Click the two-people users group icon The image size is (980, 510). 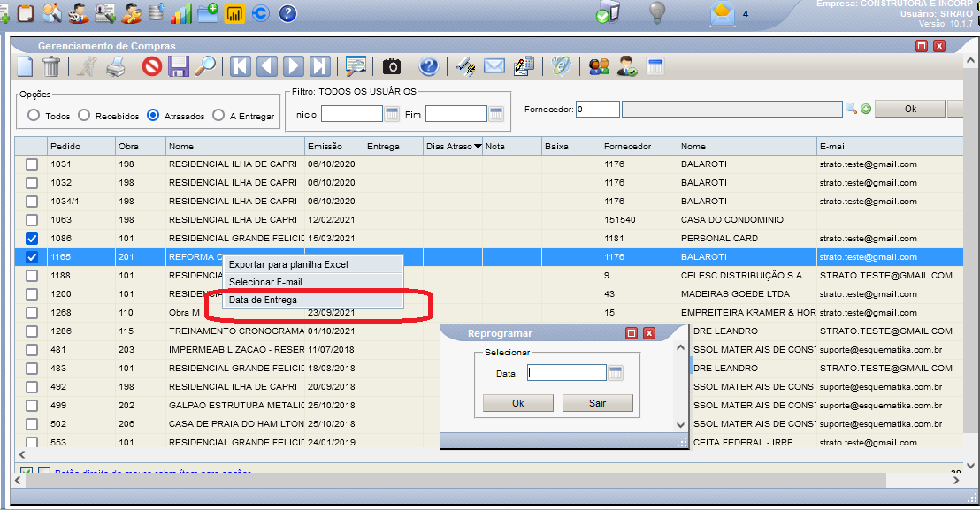click(x=600, y=66)
